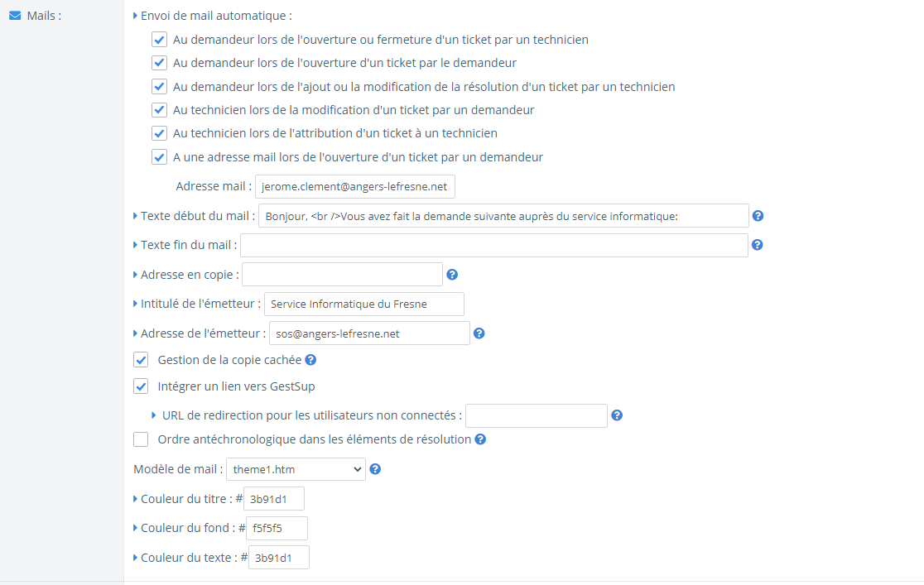Uncheck Intégrer un lien vers GestSup
The height and width of the screenshot is (585, 924).
(141, 386)
